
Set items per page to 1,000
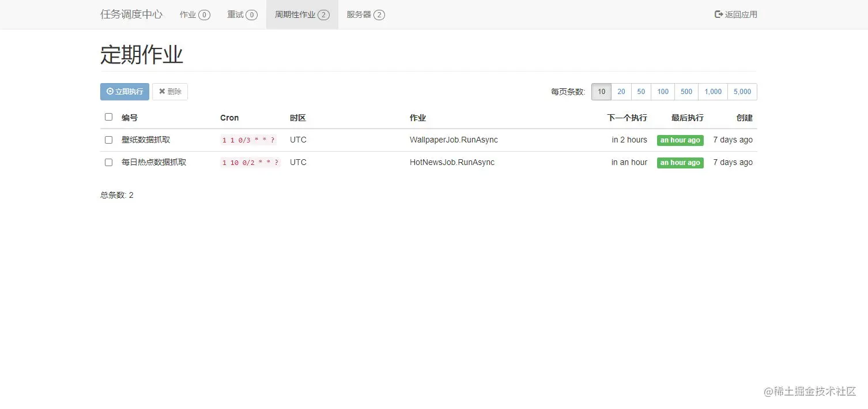click(713, 92)
